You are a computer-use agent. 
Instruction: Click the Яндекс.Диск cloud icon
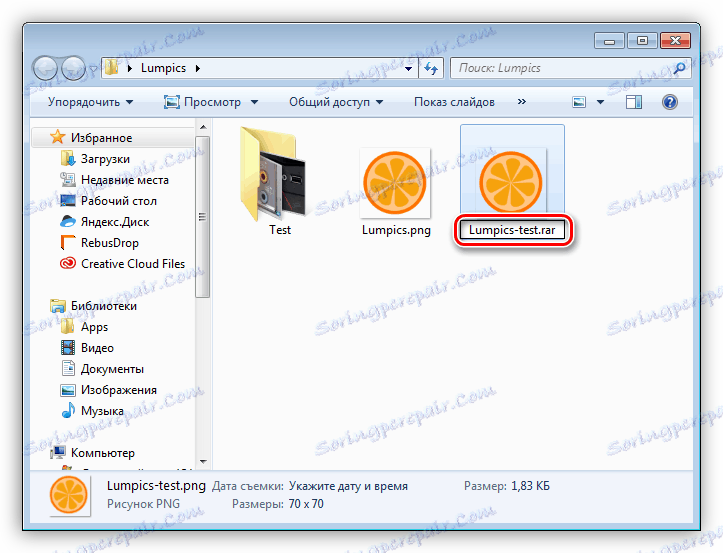coord(68,221)
